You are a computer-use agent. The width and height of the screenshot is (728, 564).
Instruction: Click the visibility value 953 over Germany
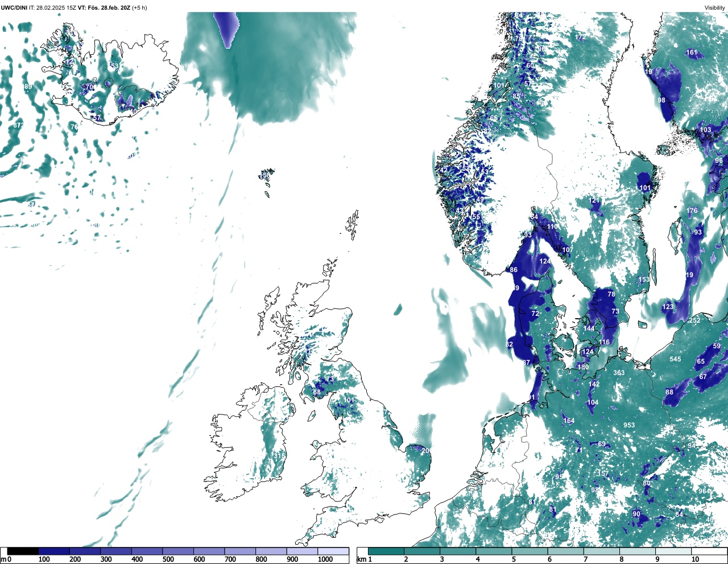point(628,425)
